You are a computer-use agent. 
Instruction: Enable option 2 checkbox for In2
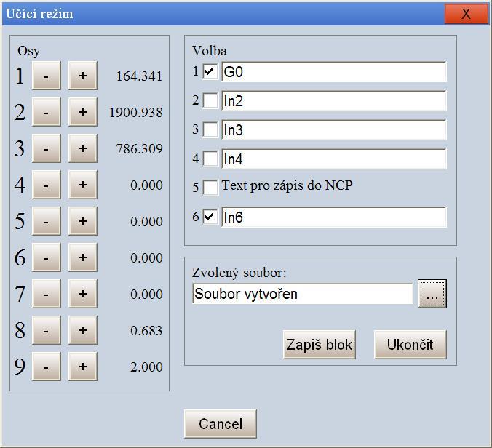210,100
